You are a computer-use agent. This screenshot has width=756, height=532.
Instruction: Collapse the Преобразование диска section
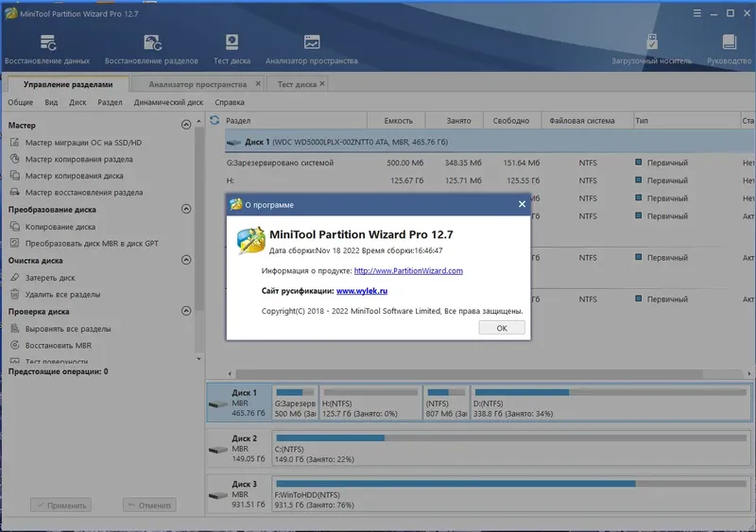coord(186,209)
